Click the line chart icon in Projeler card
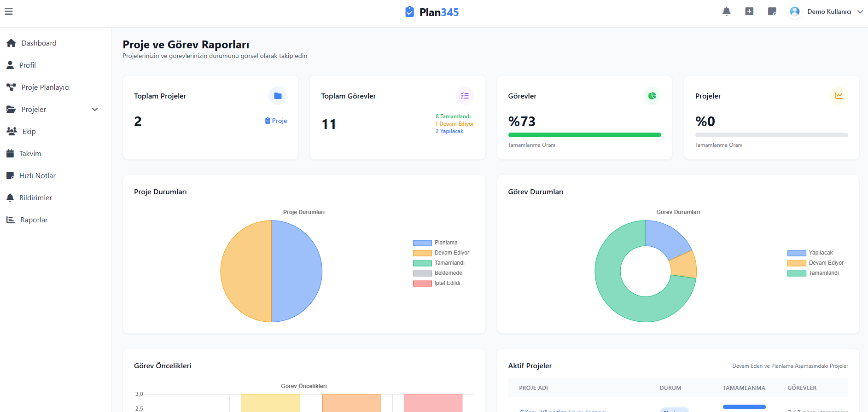 tap(839, 96)
